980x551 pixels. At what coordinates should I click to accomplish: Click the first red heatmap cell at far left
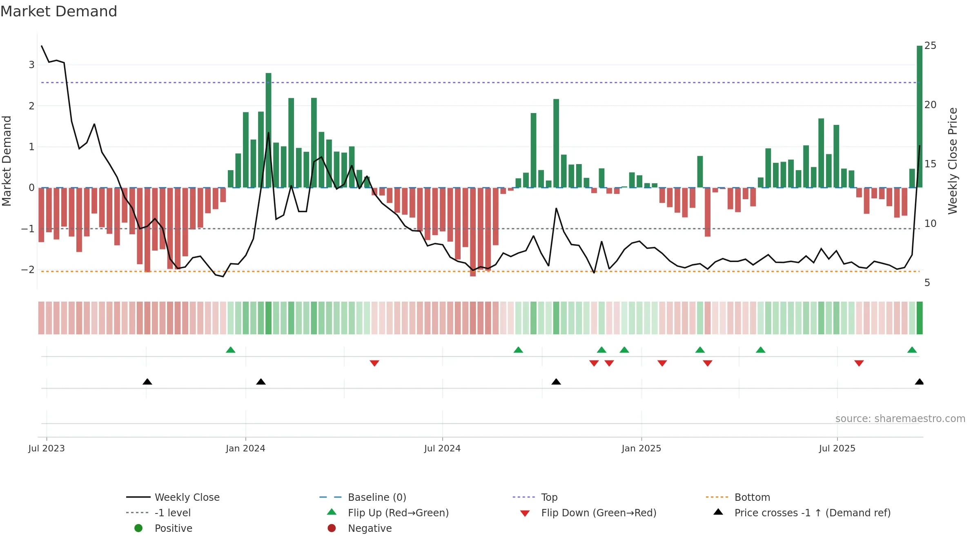click(x=41, y=318)
